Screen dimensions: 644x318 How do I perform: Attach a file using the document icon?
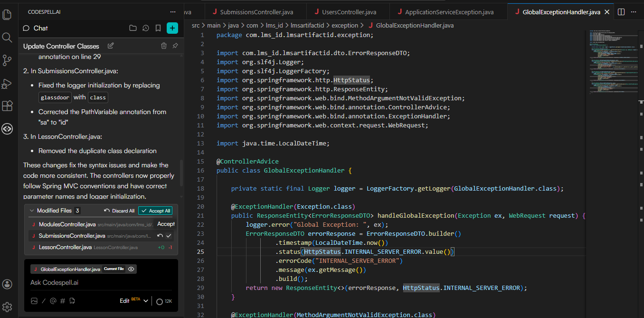tap(72, 301)
